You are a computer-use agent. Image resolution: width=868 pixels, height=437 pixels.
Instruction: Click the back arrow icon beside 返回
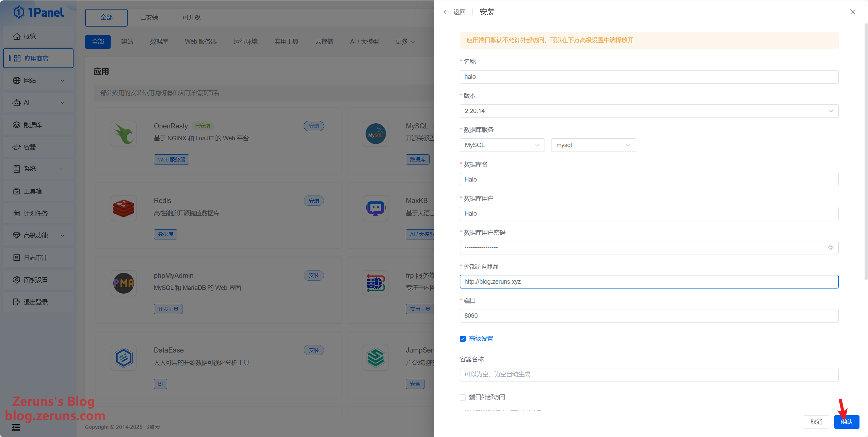[x=446, y=12]
